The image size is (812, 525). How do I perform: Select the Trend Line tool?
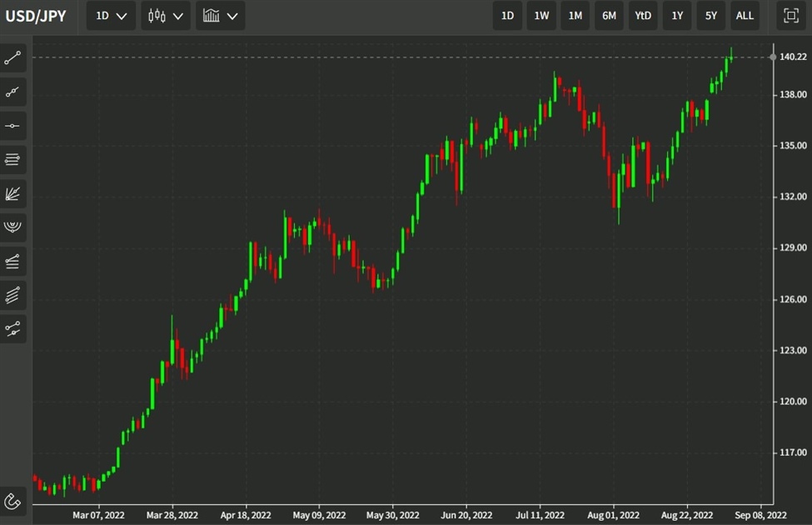pos(12,57)
